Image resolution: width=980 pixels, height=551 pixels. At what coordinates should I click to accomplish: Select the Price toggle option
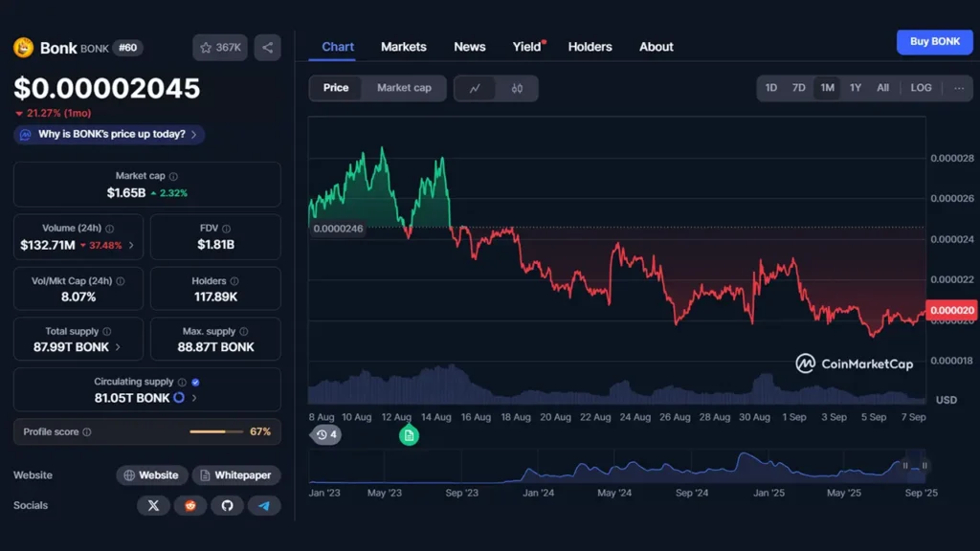pos(336,88)
